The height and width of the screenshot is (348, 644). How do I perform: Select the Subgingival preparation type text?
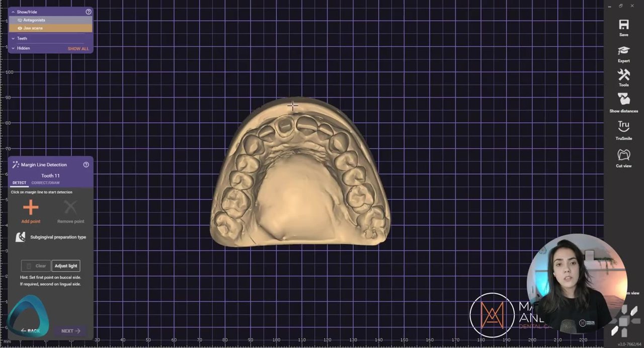point(58,237)
